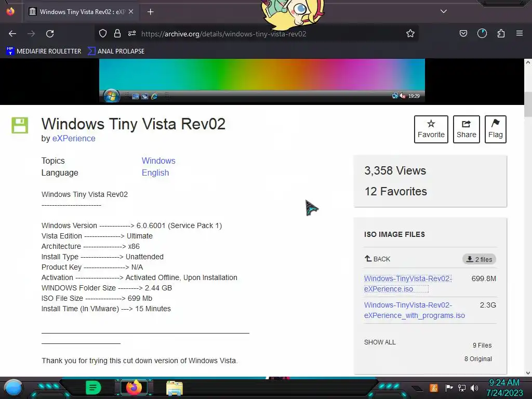532x399 pixels.
Task: Select the Windows Tiny Vista Rev02 browser tab
Action: (82, 12)
